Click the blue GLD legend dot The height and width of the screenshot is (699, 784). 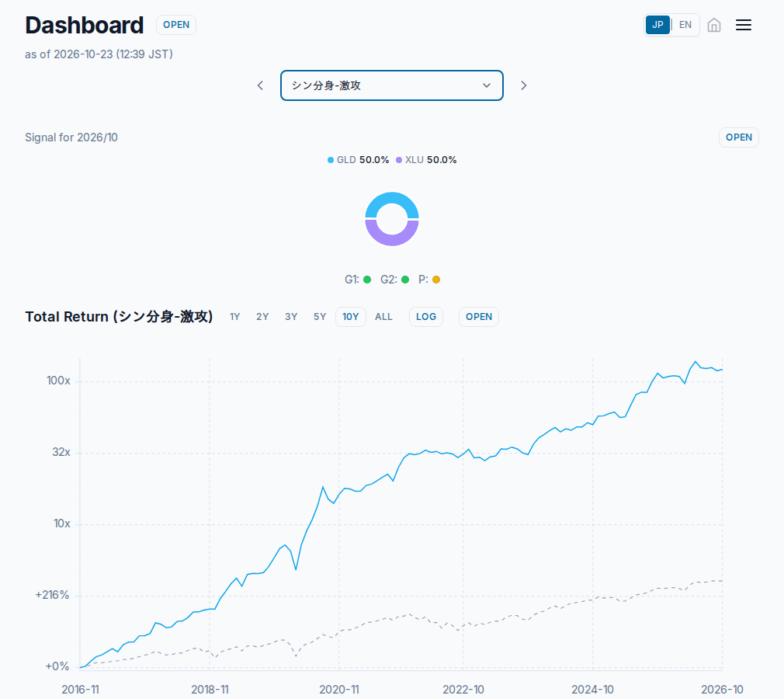point(331,160)
